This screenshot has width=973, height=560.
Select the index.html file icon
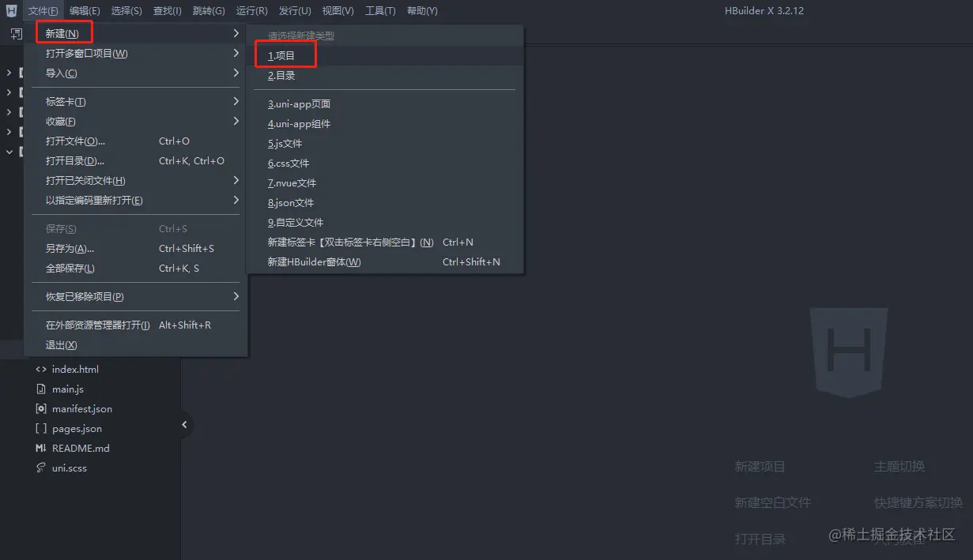41,369
